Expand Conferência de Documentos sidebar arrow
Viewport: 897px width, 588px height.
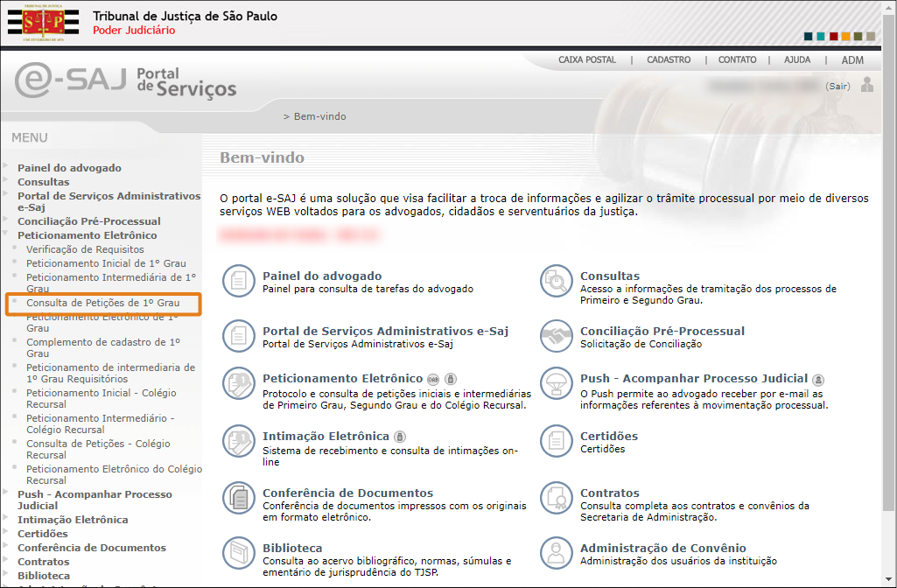(x=5, y=546)
